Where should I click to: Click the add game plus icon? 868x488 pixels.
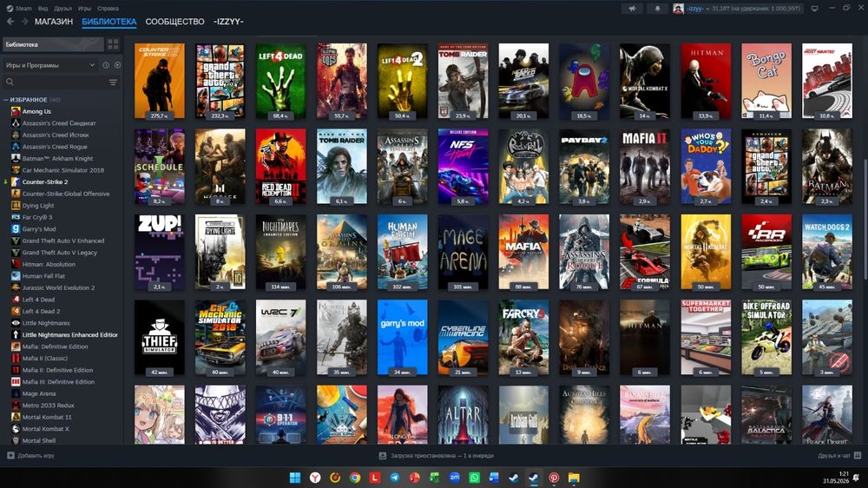[10, 455]
